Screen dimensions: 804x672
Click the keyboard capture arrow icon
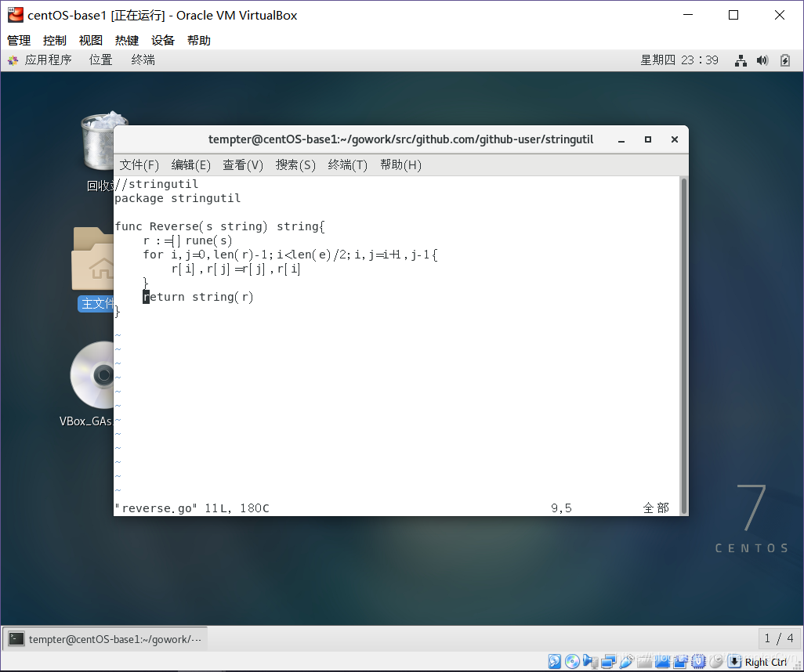(x=734, y=661)
